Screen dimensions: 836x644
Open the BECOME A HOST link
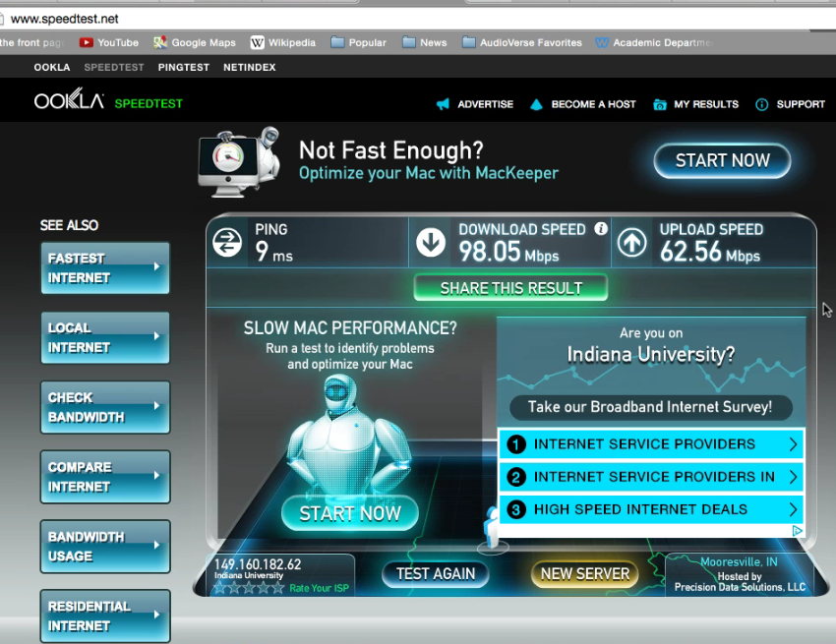coord(593,104)
